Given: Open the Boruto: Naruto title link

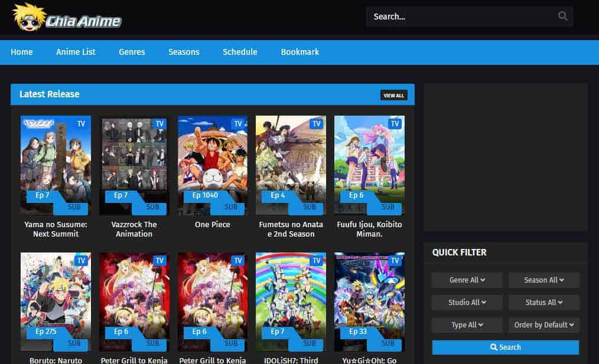Looking at the screenshot, I should pyautogui.click(x=56, y=360).
